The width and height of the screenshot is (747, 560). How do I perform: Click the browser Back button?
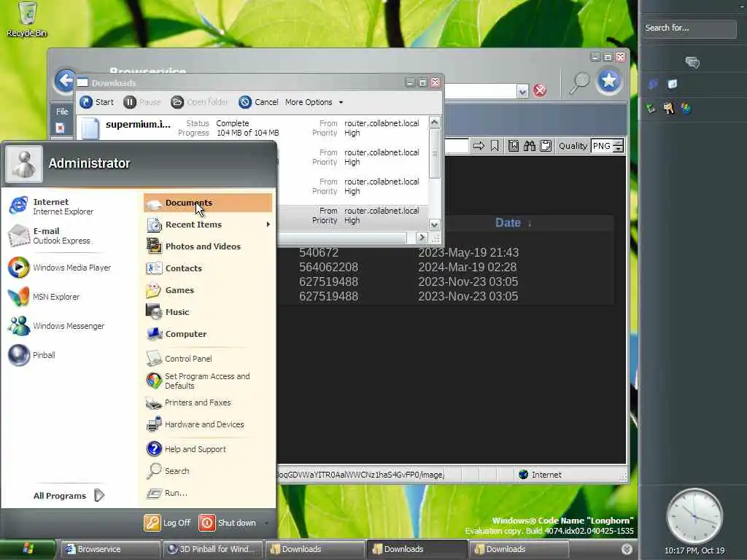pyautogui.click(x=65, y=80)
